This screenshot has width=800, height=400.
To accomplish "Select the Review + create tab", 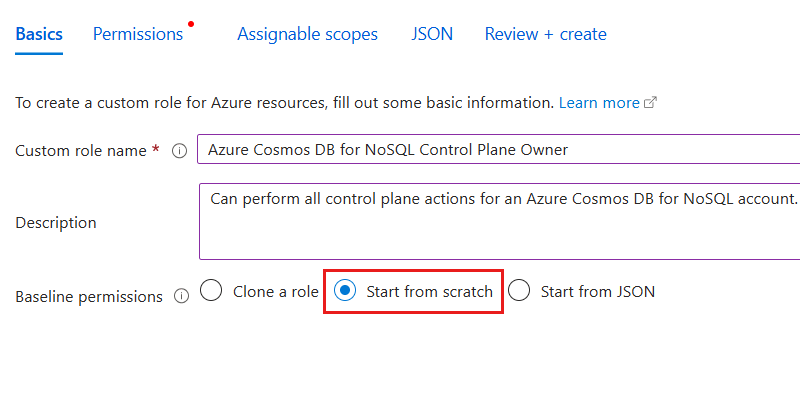I will point(545,34).
